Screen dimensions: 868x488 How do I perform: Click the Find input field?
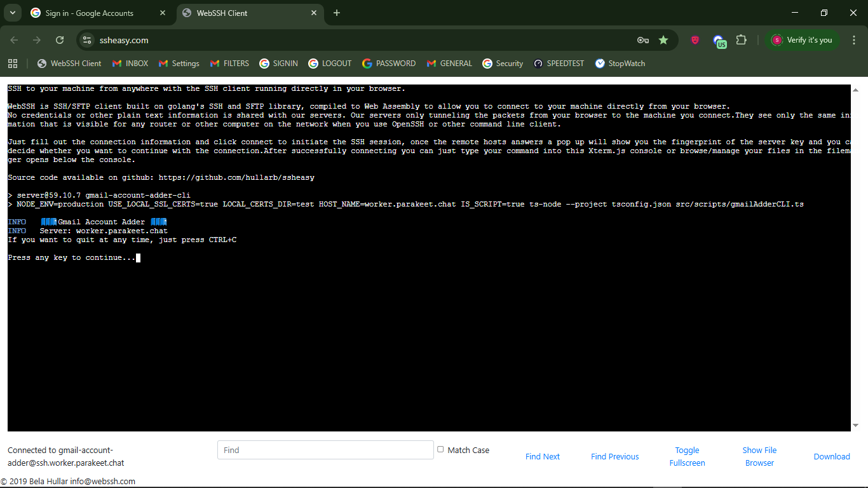coord(325,450)
